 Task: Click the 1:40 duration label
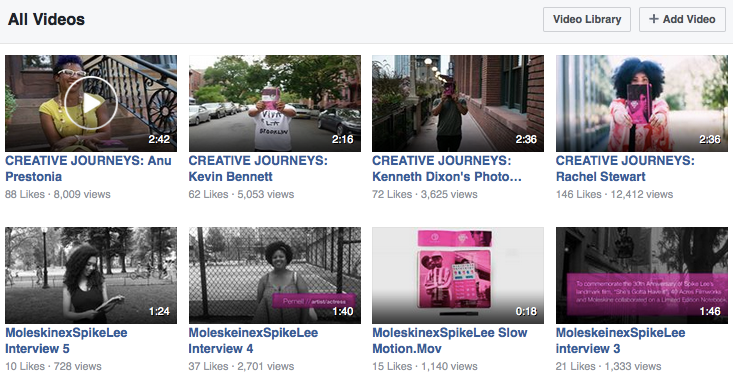(x=342, y=311)
